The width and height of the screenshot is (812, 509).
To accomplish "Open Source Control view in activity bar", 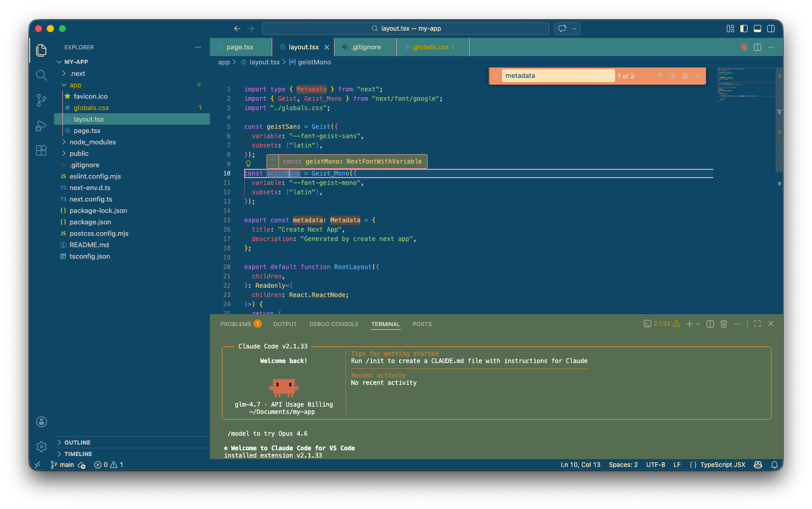I will click(x=42, y=100).
